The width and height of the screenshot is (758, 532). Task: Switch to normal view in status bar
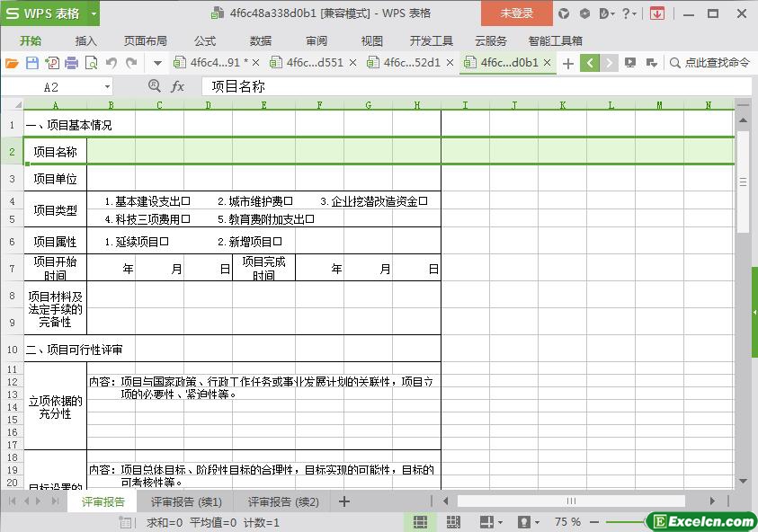(x=420, y=521)
